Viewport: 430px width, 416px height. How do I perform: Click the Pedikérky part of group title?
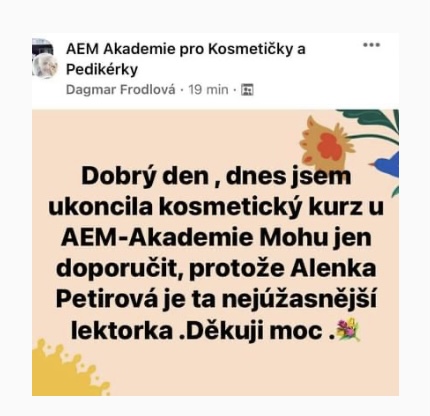102,70
